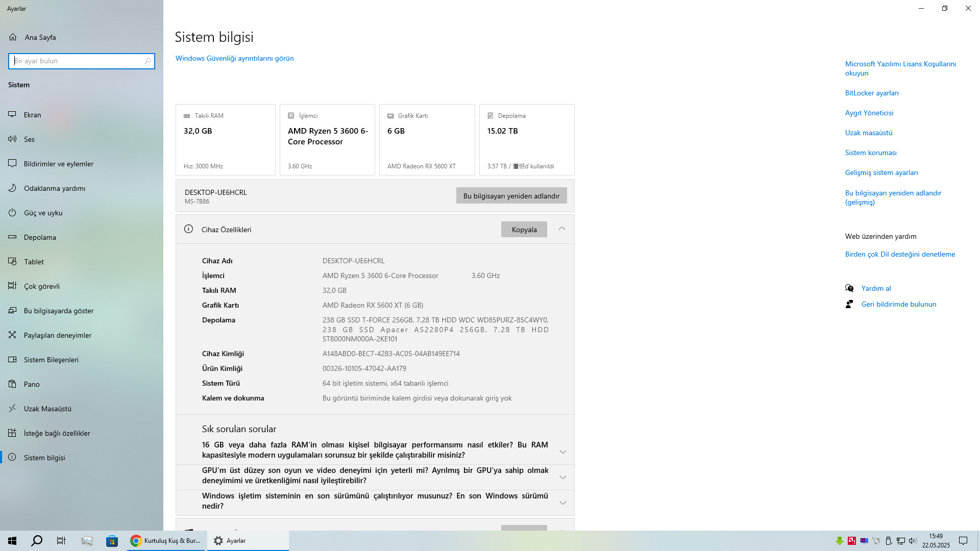Focus the Bir ayar bulun search field
Viewport: 980px width, 551px height.
[82, 61]
